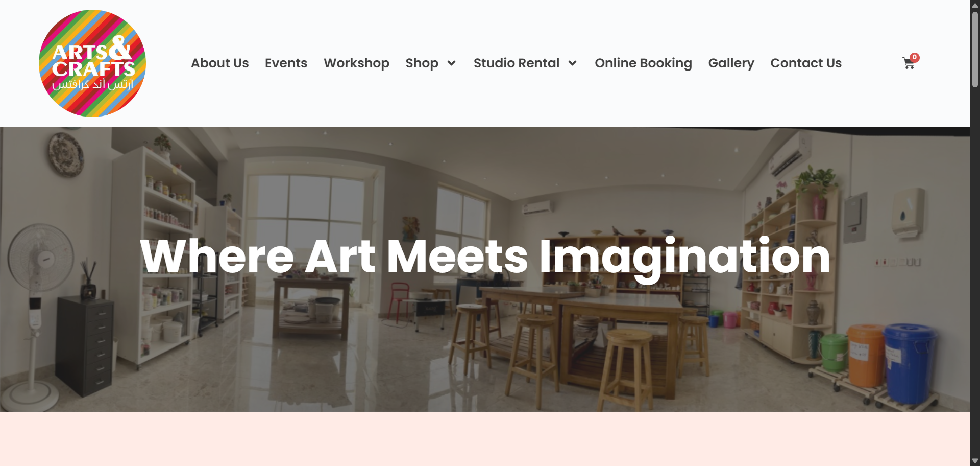Click the page scrollbar up arrow
The width and height of the screenshot is (980, 466).
(975, 5)
